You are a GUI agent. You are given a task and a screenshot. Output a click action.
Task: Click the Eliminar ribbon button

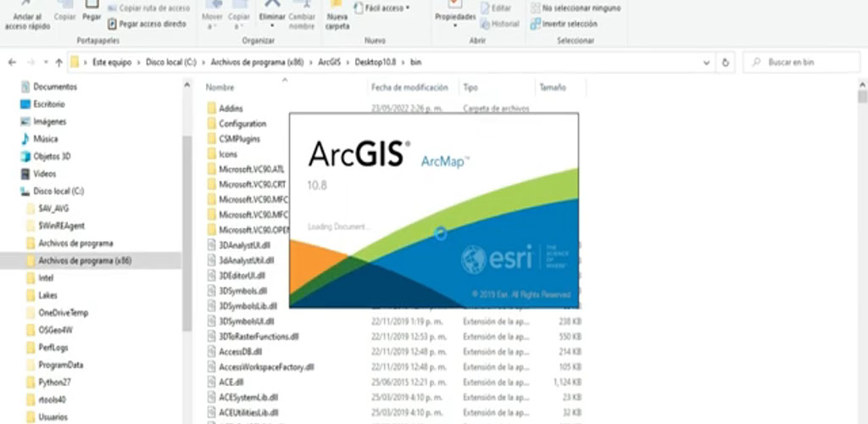(x=272, y=15)
